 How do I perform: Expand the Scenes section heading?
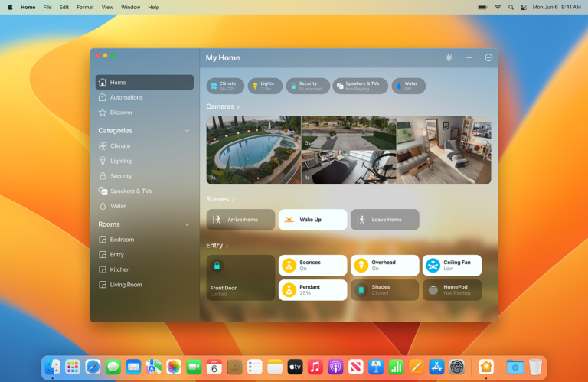coord(220,199)
